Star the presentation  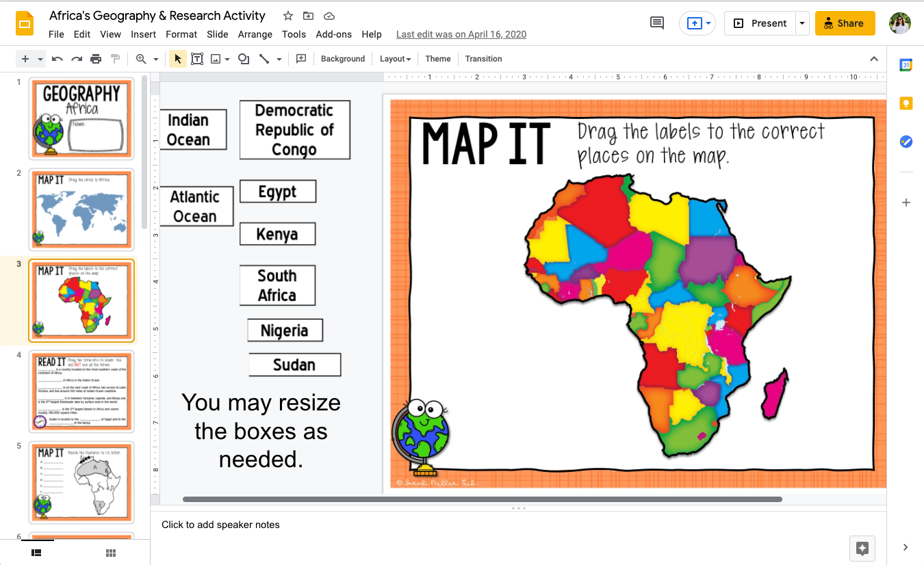(287, 15)
